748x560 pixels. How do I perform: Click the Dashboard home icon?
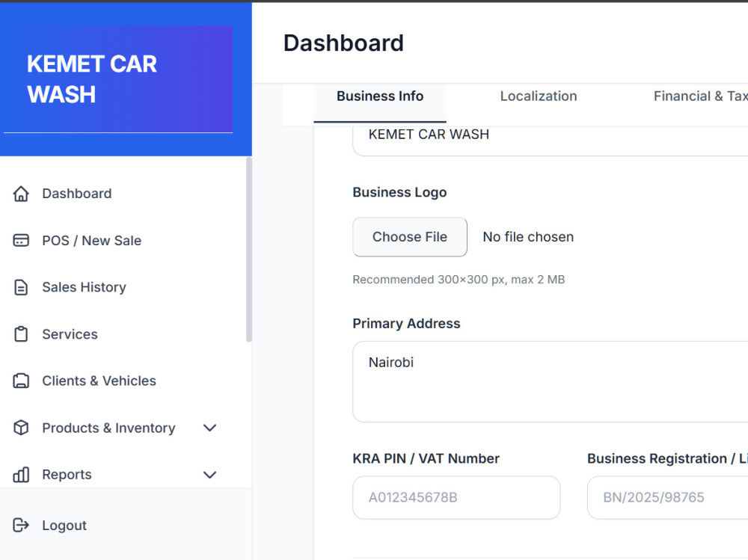click(x=21, y=194)
